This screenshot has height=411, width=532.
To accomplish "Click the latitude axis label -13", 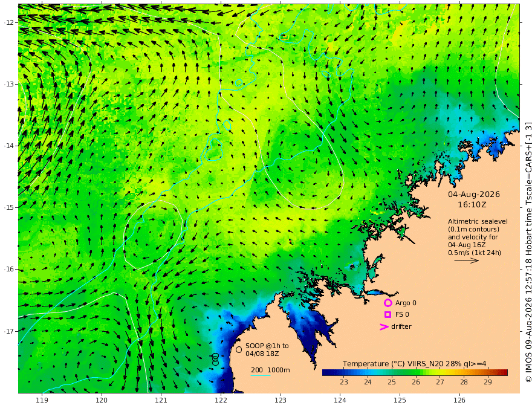I will click(9, 84).
